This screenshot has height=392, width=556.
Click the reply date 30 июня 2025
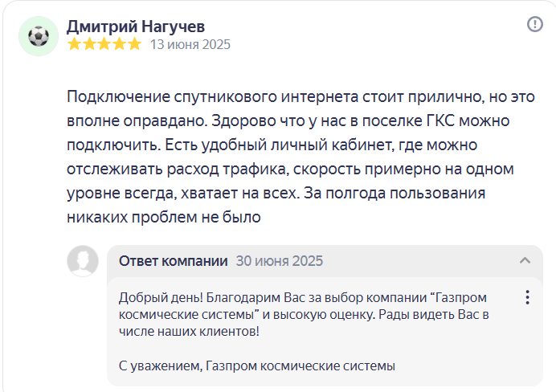(x=280, y=261)
